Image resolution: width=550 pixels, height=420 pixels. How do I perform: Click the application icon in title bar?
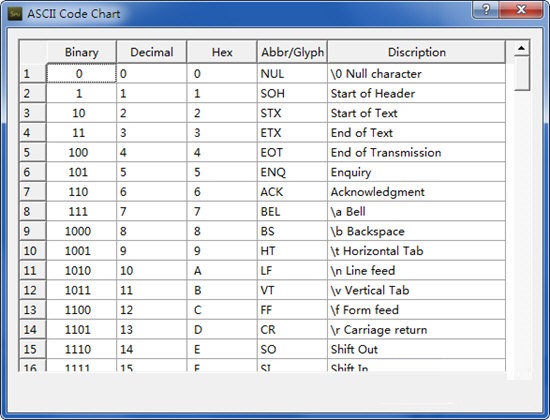[x=15, y=14]
